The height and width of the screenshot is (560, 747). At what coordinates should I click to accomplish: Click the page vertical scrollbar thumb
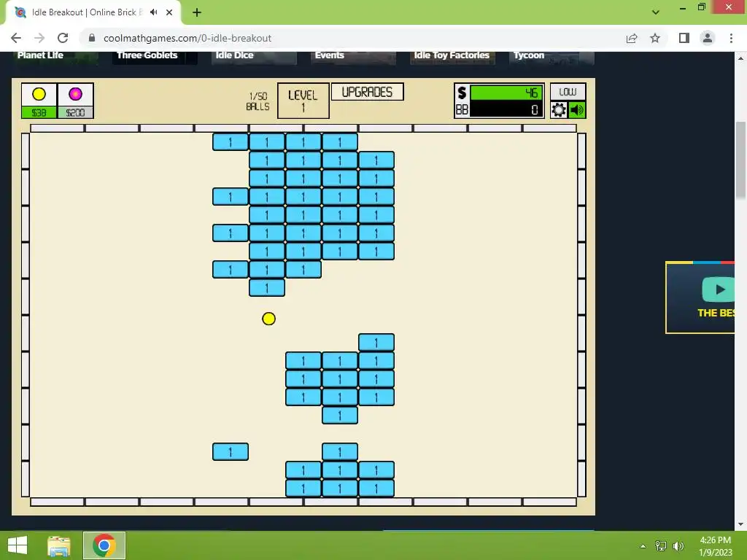click(x=740, y=160)
